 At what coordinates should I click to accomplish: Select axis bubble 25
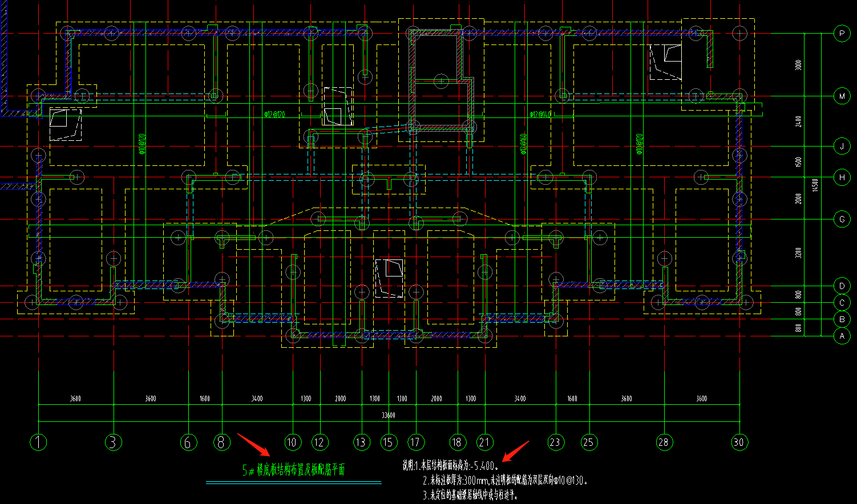[x=589, y=442]
